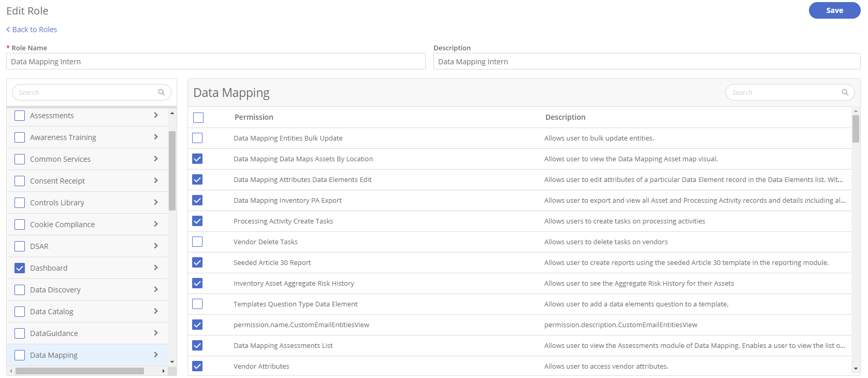Go back to the Roles list
This screenshot has height=378, width=868.
point(34,30)
